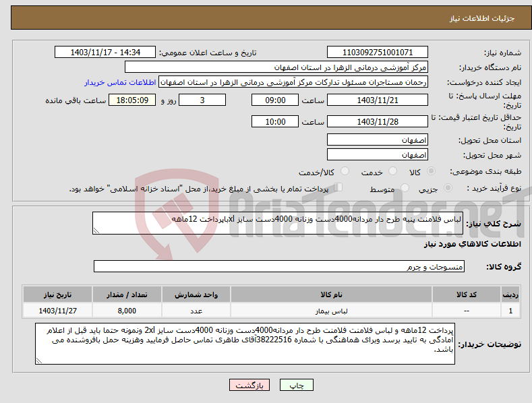Open اطلاعات تماس خریدار link
The height and width of the screenshot is (403, 532).
(120, 82)
